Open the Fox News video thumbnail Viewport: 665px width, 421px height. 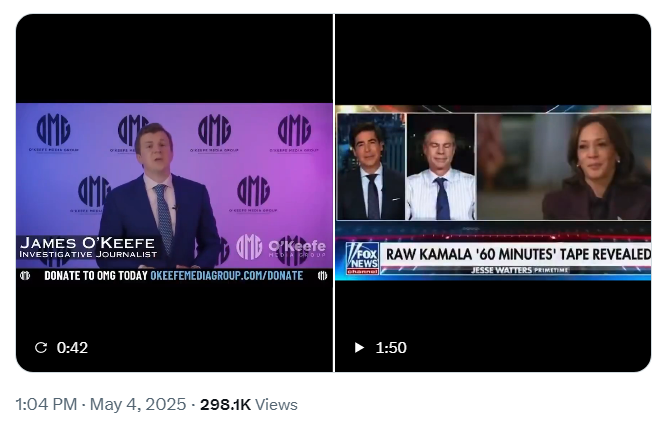coord(493,193)
